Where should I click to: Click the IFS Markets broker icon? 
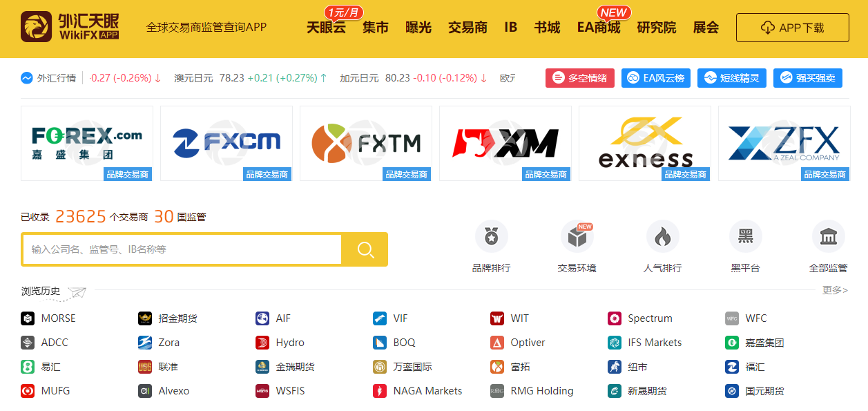(615, 343)
